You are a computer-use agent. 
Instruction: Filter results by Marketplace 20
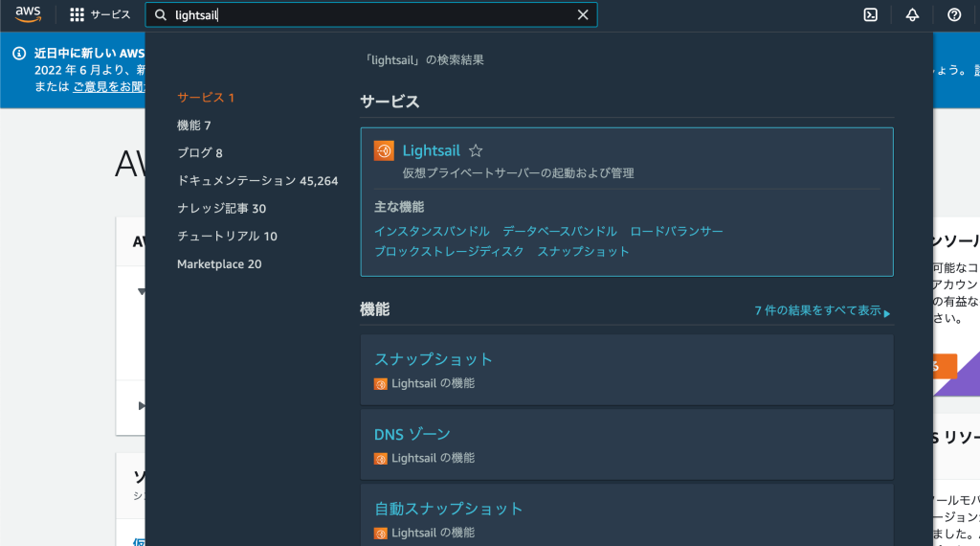pyautogui.click(x=219, y=264)
